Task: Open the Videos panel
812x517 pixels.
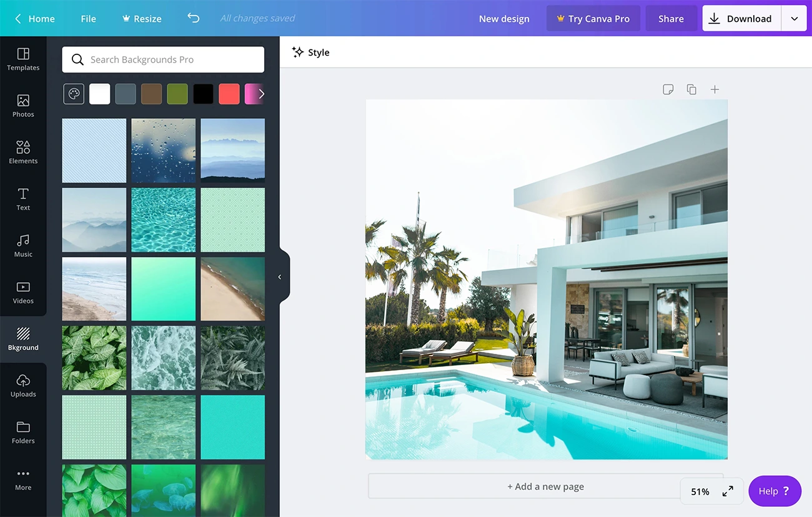Action: (23, 291)
